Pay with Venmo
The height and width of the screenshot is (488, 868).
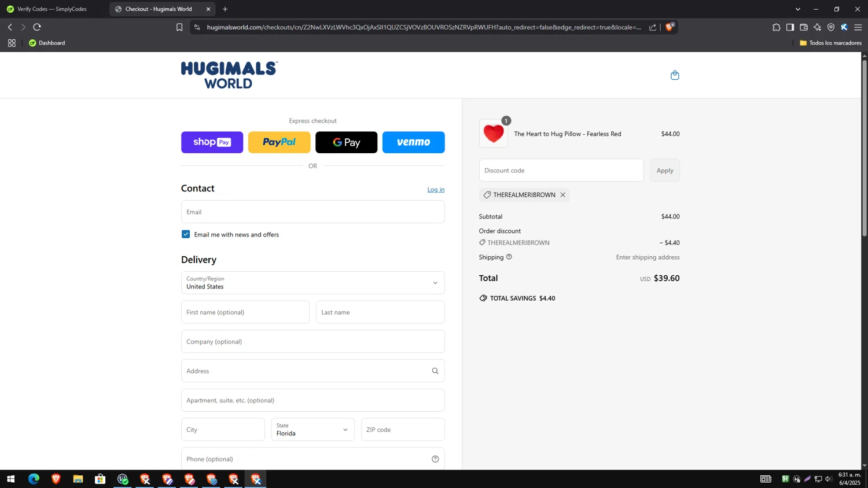(x=413, y=142)
